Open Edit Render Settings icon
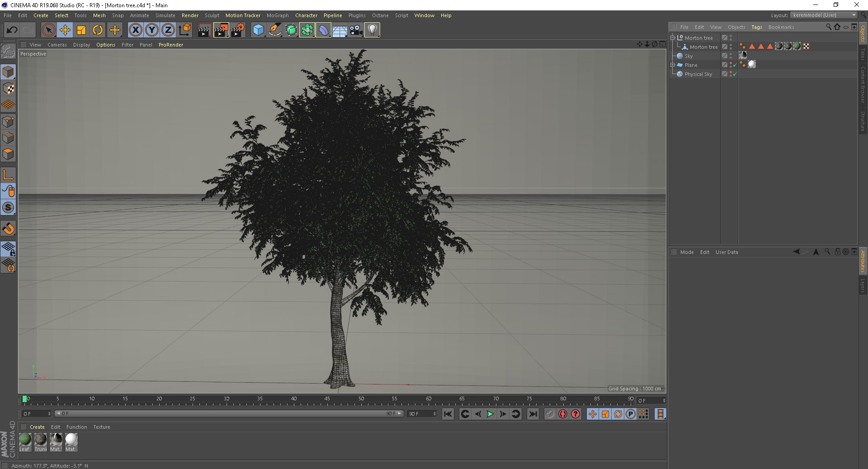The image size is (868, 469). pos(238,30)
